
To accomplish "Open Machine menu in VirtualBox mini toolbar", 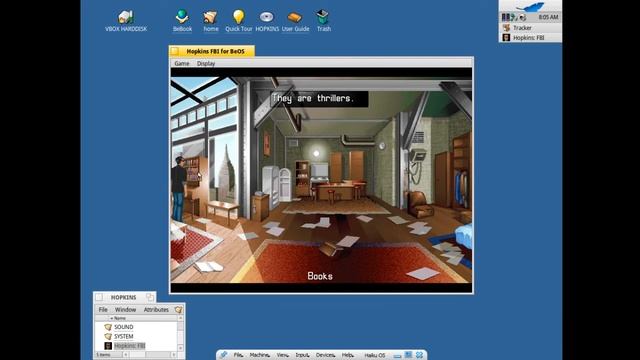I will tap(260, 355).
